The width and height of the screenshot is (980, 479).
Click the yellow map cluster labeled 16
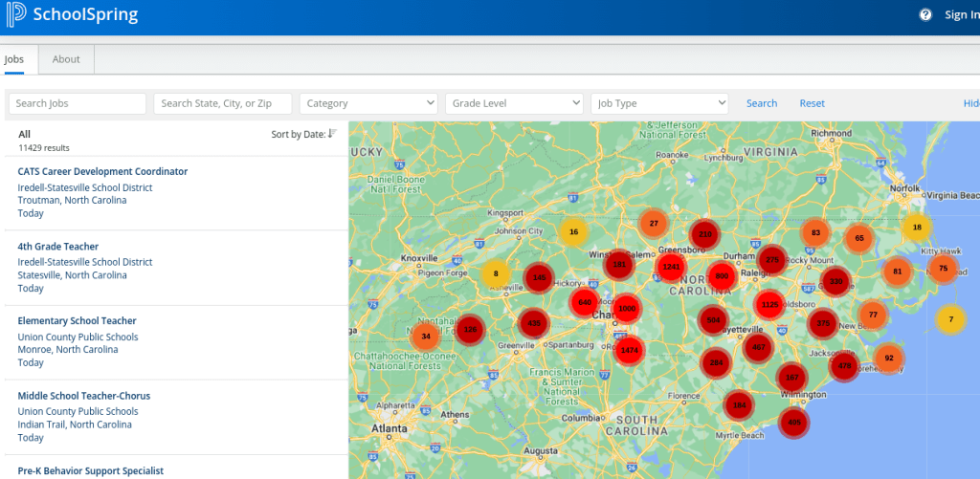(573, 231)
